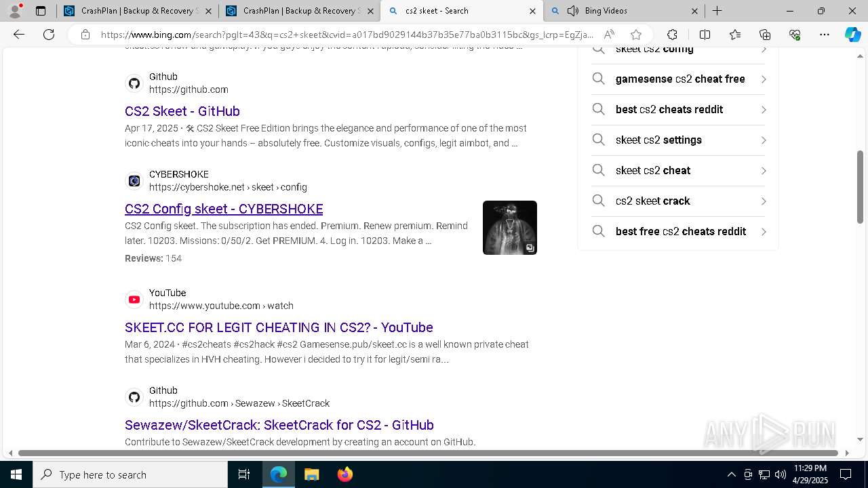Click chevron next to best free cs2 cheats reddit
Screen dimensions: 868x488
click(x=764, y=232)
